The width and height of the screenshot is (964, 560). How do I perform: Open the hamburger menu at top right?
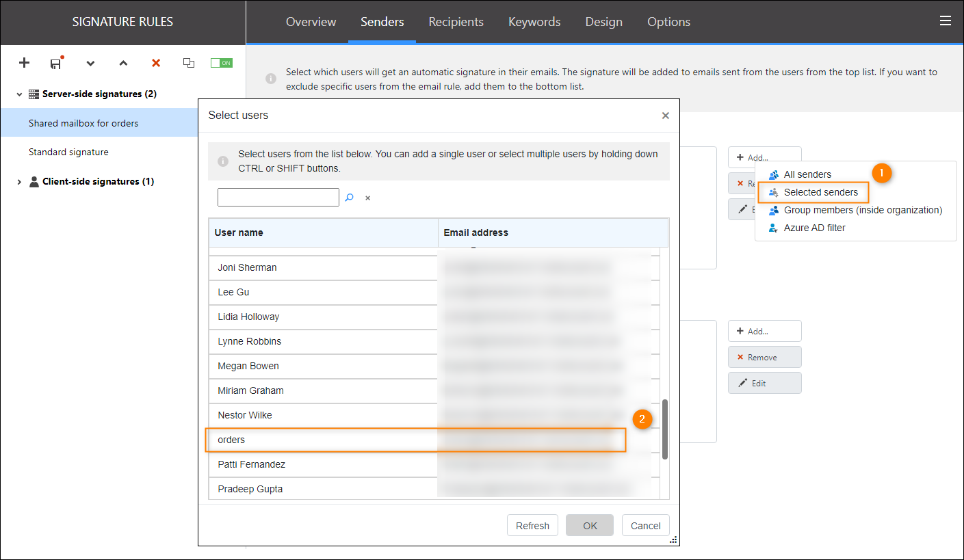tap(946, 21)
